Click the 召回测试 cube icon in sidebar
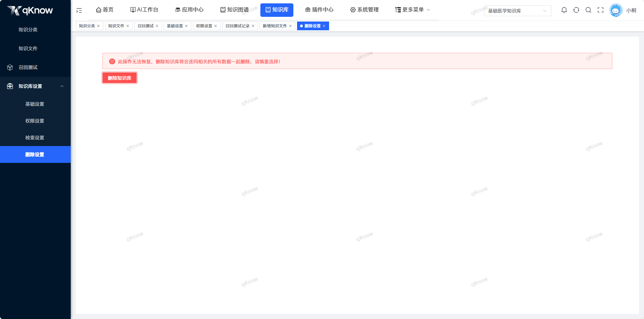The height and width of the screenshot is (319, 644). click(10, 67)
